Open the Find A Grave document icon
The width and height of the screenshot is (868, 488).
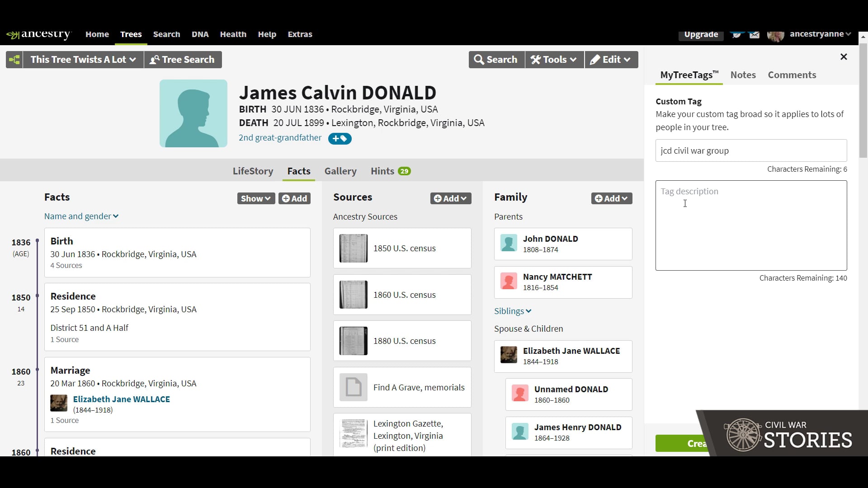pyautogui.click(x=353, y=387)
